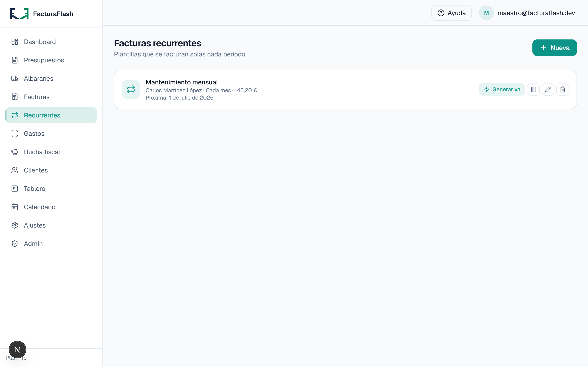Create a new recurring invoice with Nueva
This screenshot has height=367, width=588.
pyautogui.click(x=554, y=48)
